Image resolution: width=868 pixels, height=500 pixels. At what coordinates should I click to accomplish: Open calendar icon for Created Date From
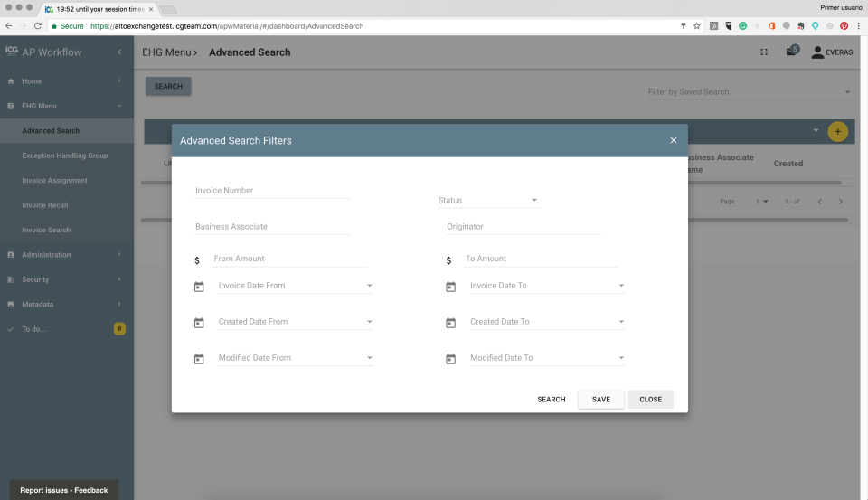point(199,323)
